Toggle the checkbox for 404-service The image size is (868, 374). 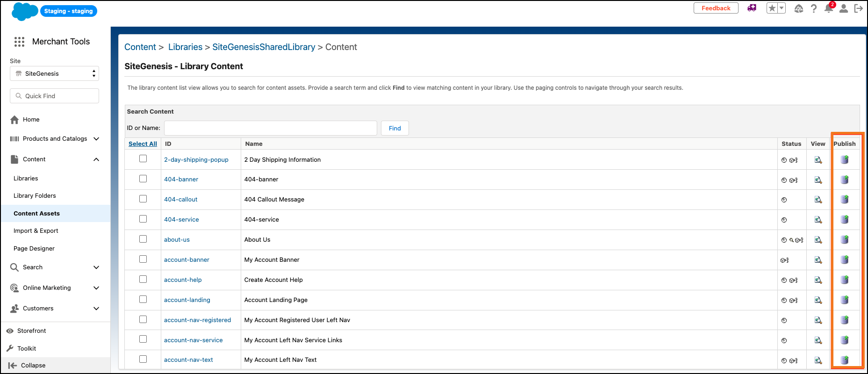[x=143, y=219]
